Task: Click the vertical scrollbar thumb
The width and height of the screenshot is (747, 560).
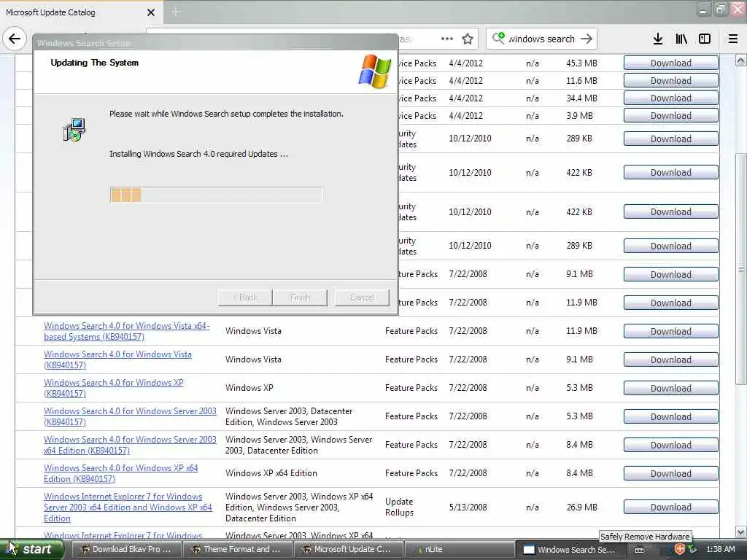Action: (x=741, y=269)
